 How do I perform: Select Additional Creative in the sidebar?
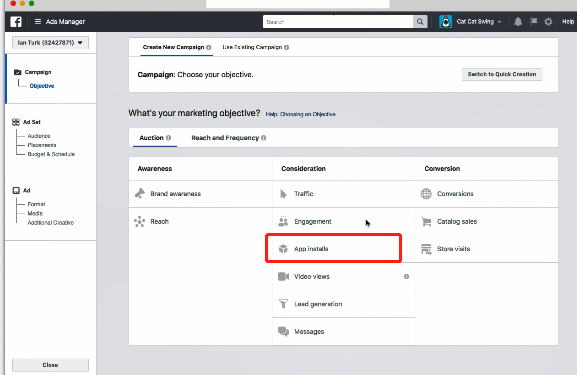click(x=50, y=223)
